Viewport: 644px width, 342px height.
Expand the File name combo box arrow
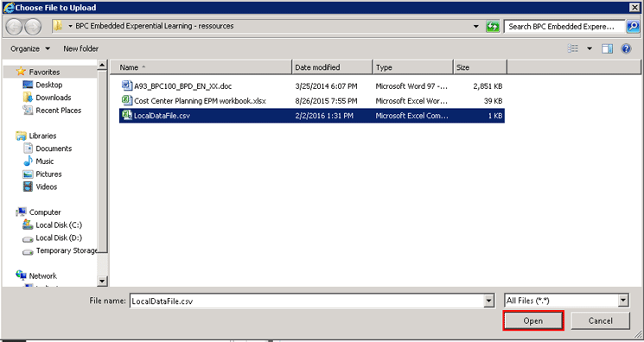pyautogui.click(x=488, y=301)
